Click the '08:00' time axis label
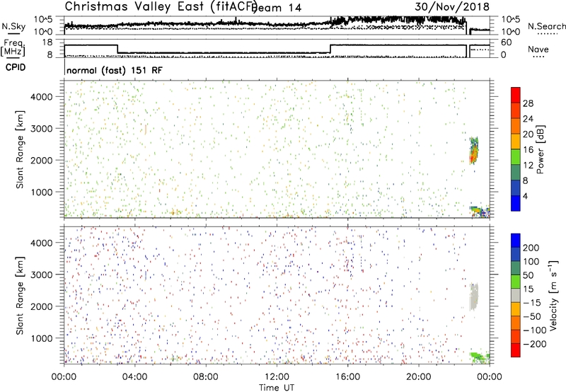This screenshot has width=566, height=392. point(206,377)
